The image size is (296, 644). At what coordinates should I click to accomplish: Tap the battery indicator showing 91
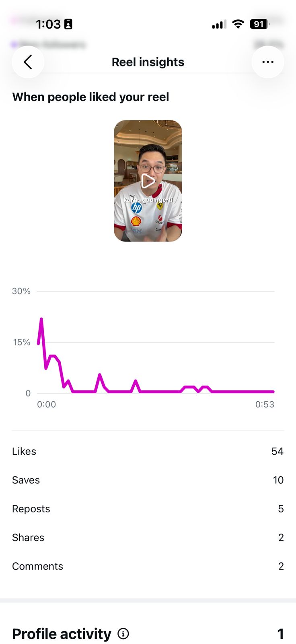(x=259, y=24)
